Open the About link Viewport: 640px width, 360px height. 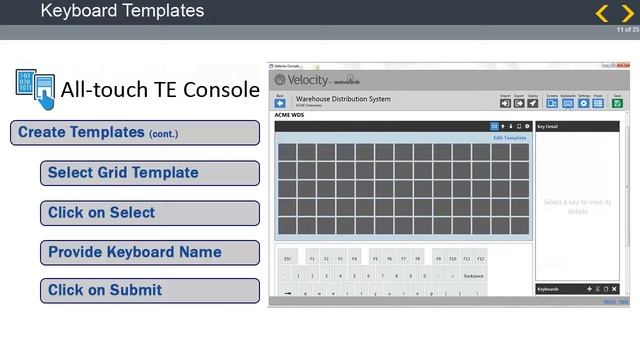click(609, 302)
